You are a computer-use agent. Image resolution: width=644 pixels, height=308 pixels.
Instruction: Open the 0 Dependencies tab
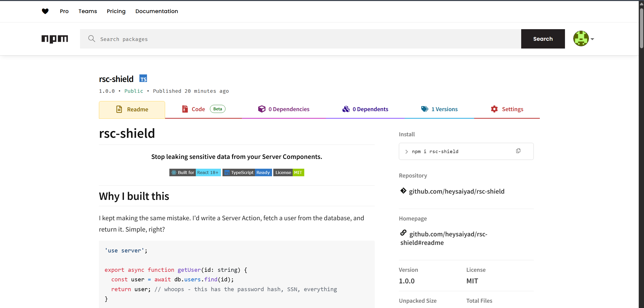284,109
